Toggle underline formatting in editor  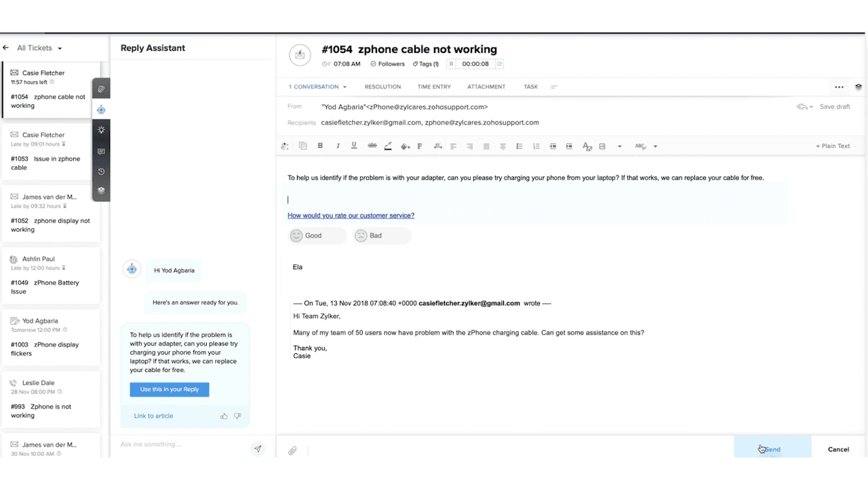click(354, 146)
